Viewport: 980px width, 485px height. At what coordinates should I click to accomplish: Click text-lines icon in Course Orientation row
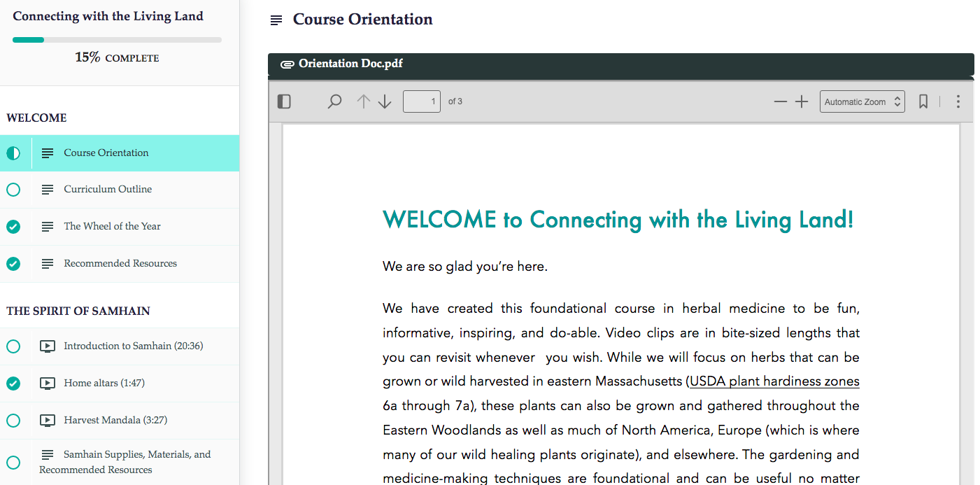click(48, 153)
